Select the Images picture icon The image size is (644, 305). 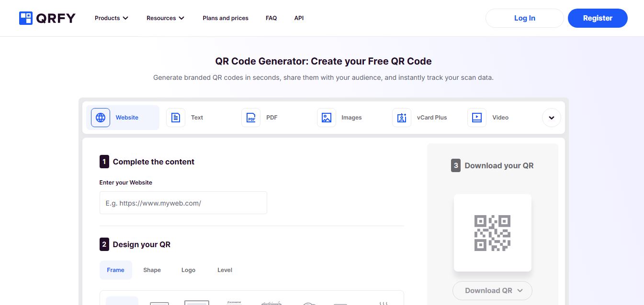click(x=327, y=118)
